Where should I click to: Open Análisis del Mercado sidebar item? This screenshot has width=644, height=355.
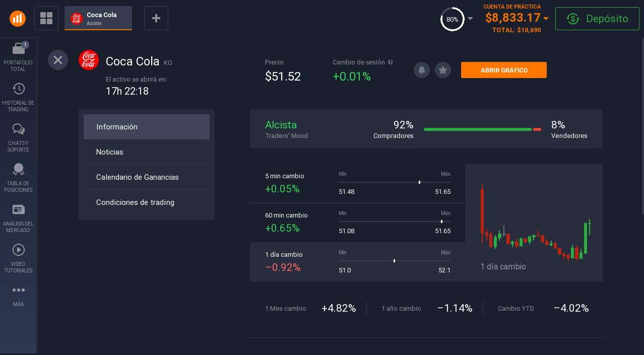[x=18, y=218]
